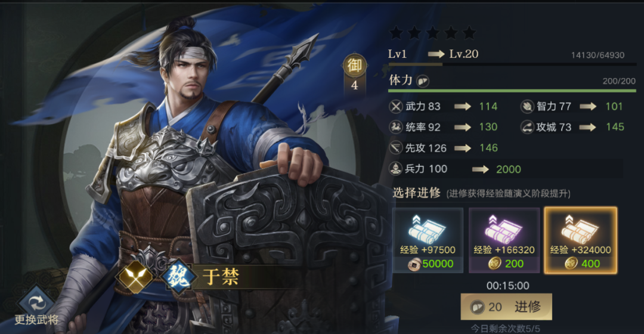The height and width of the screenshot is (334, 644).
Task: Tap the crossed-weapons troop type badge
Action: point(135,276)
